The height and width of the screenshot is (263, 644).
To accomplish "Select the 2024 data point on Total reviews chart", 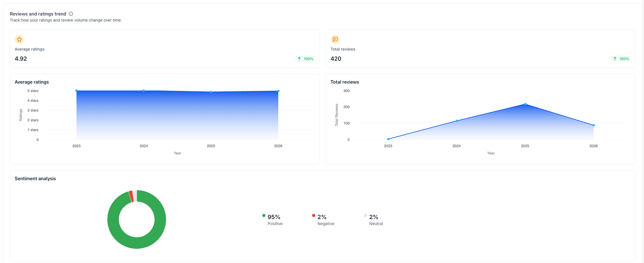I will pyautogui.click(x=457, y=121).
